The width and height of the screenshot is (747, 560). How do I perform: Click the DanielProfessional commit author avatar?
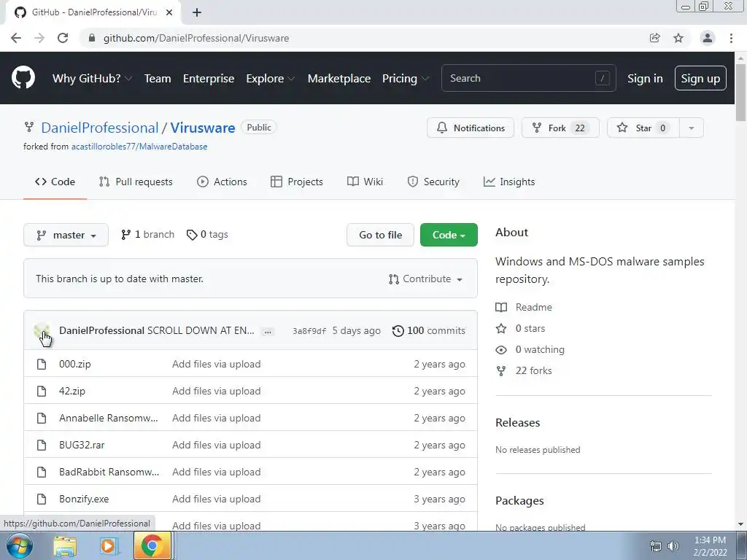tap(42, 330)
